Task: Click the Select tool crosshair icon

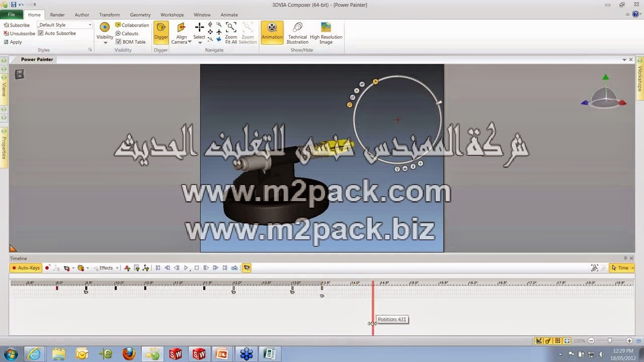Action: pos(199,27)
